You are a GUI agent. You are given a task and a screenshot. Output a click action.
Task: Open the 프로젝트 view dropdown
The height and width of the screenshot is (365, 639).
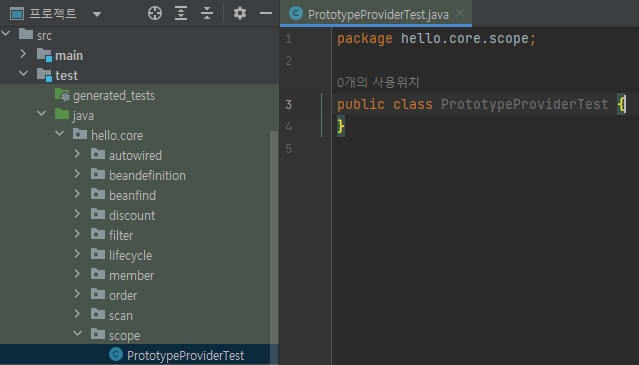click(97, 14)
